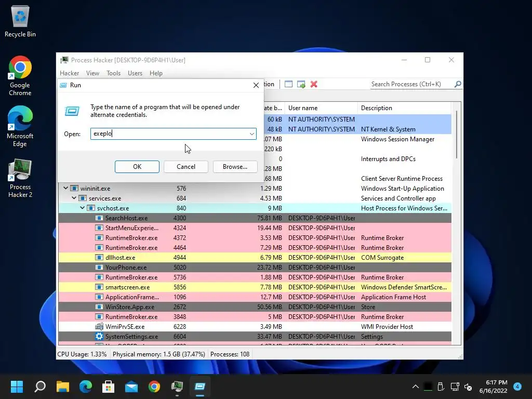This screenshot has height=399, width=532.
Task: Close the Run dialog
Action: tap(256, 85)
